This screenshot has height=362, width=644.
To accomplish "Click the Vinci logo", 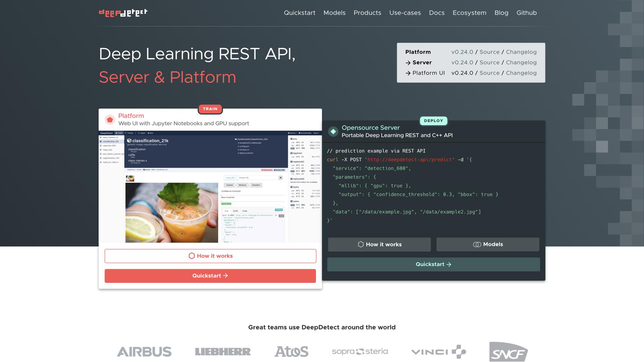I will click(x=438, y=352).
